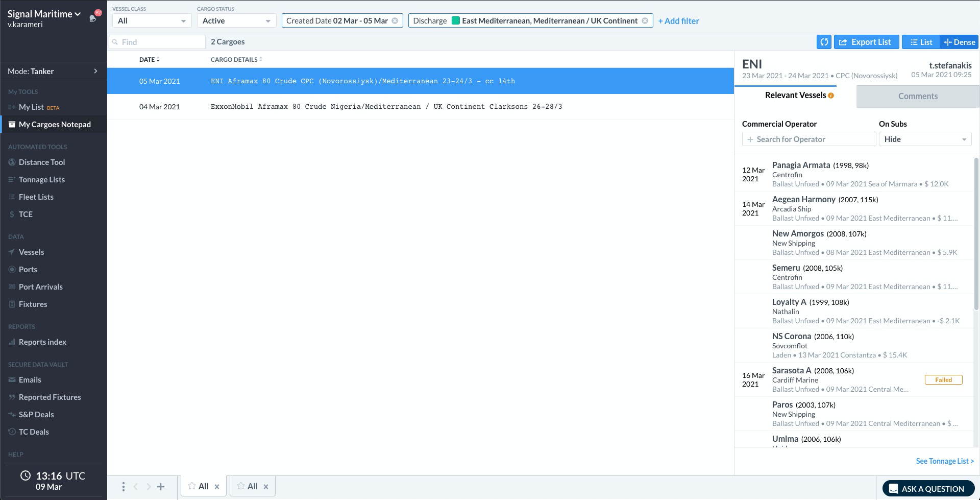Open My Cargoes Notepad
Screen dimensions: 980x500
coord(54,125)
